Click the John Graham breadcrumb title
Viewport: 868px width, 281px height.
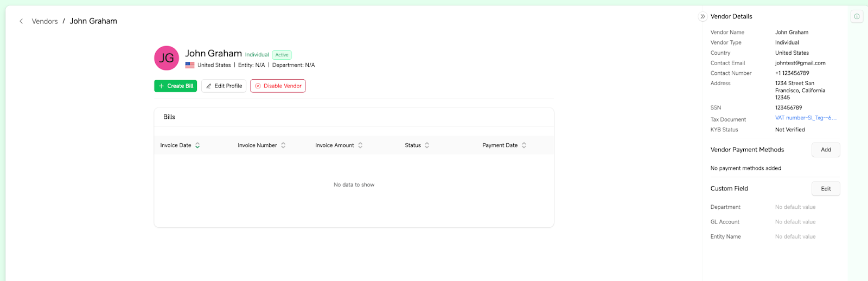[x=93, y=21]
